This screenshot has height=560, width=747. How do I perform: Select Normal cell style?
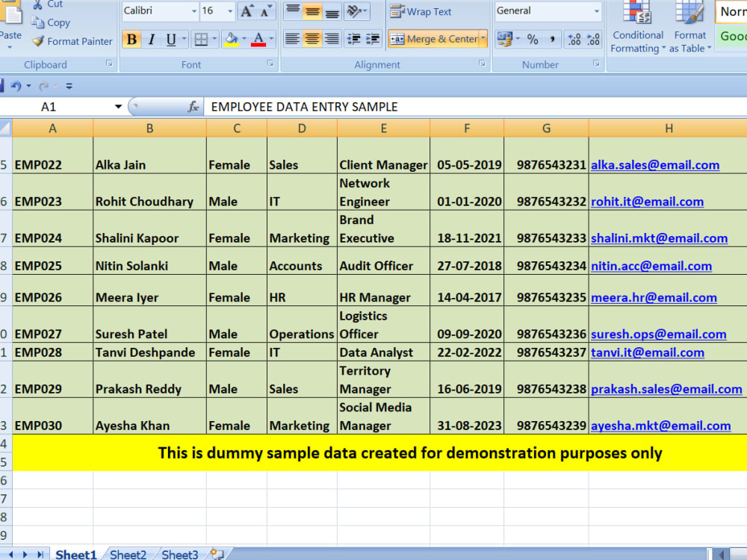click(x=731, y=11)
